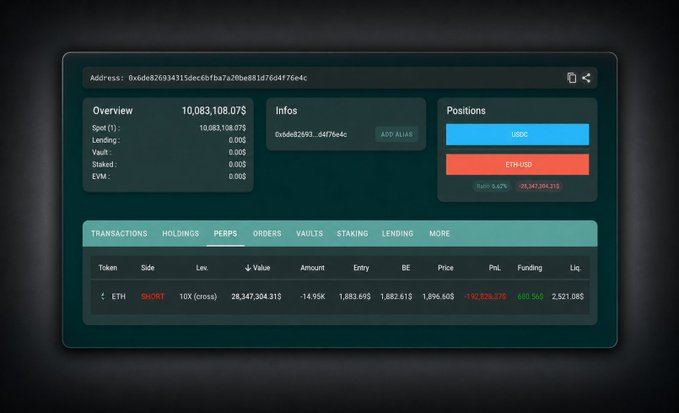Click the BE column header

[x=406, y=268]
